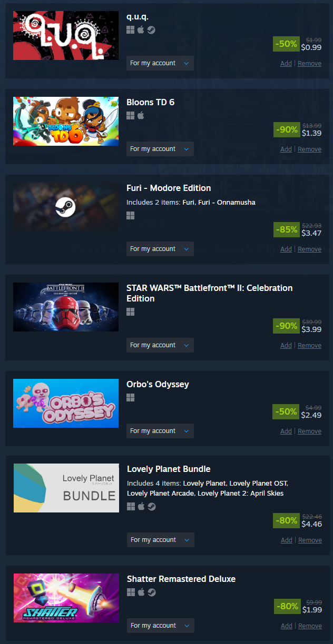This screenshot has width=333, height=644.
Task: Click the Add link for Furi - Modore Edition
Action: [286, 249]
